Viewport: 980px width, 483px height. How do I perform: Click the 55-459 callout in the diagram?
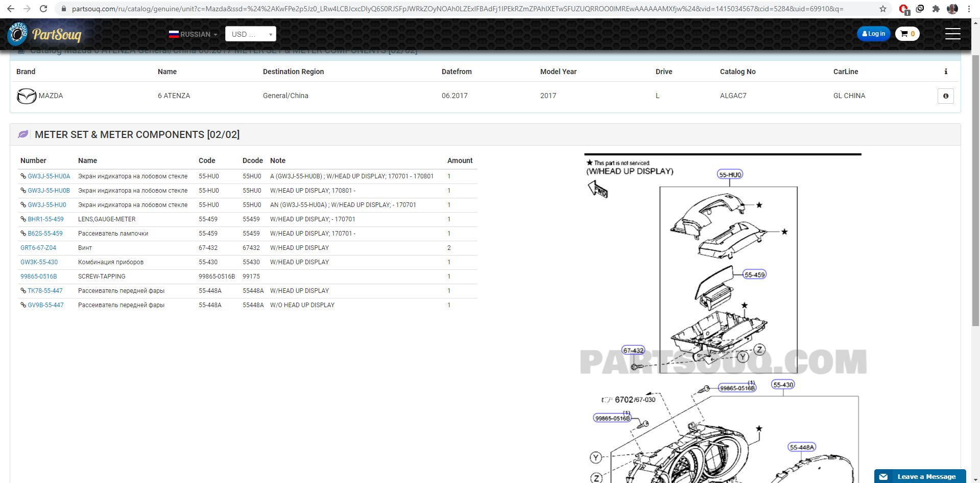click(754, 274)
